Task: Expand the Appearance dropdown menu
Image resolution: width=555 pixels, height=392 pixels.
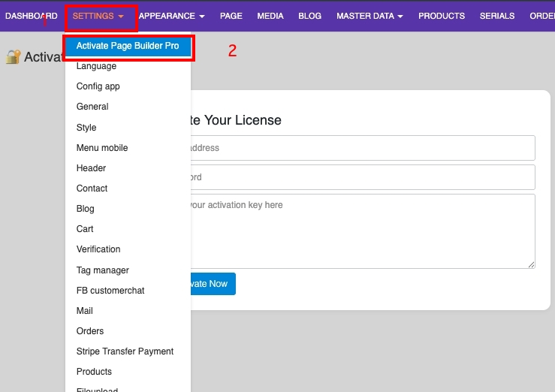Action: tap(171, 16)
